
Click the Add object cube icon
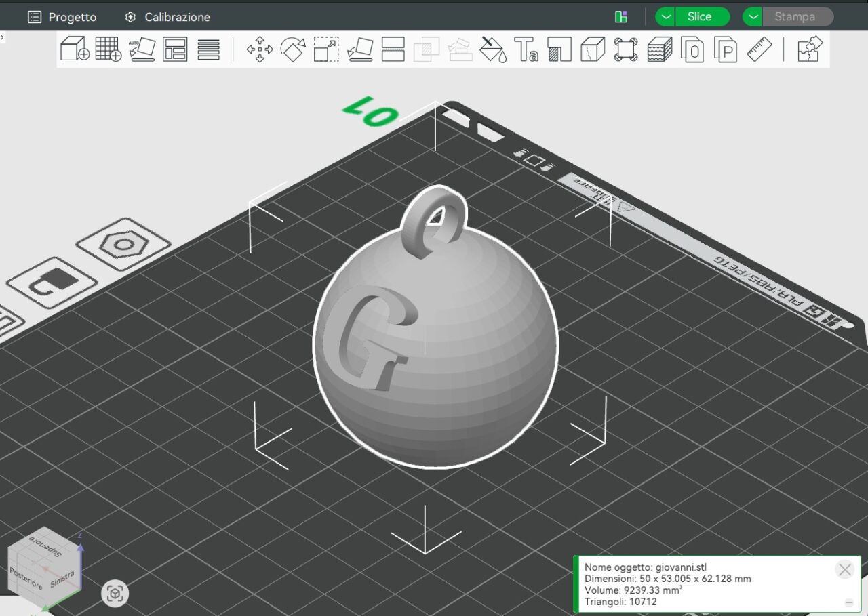click(x=75, y=49)
